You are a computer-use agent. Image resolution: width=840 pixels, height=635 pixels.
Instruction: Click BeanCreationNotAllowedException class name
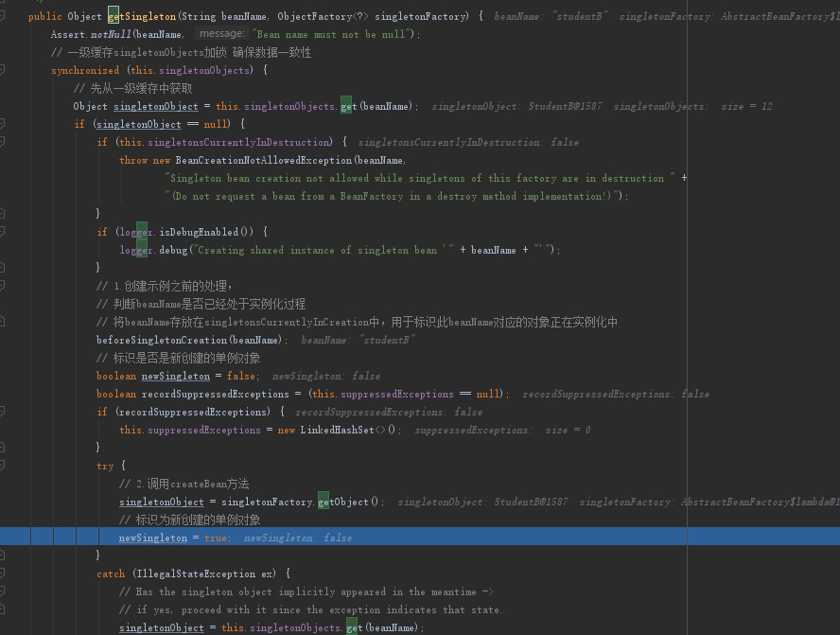[x=264, y=160]
